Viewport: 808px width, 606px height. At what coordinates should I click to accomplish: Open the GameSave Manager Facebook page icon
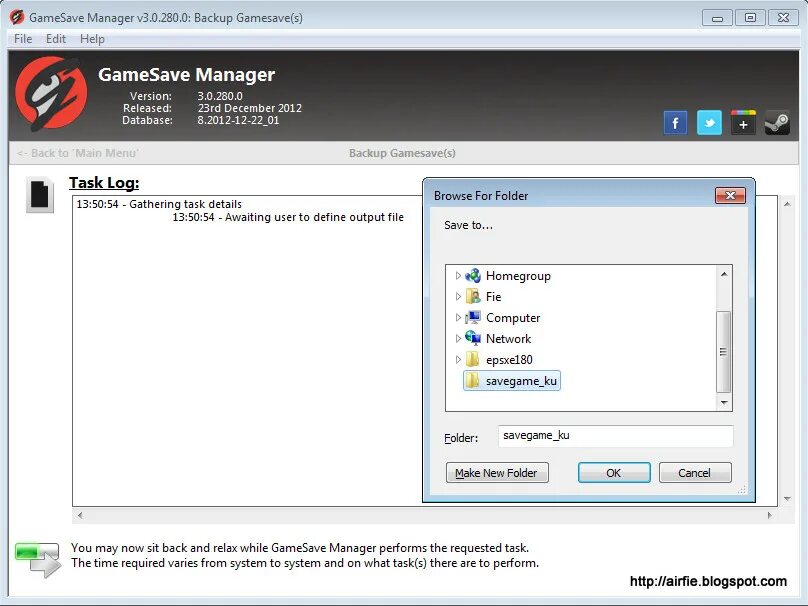[675, 122]
